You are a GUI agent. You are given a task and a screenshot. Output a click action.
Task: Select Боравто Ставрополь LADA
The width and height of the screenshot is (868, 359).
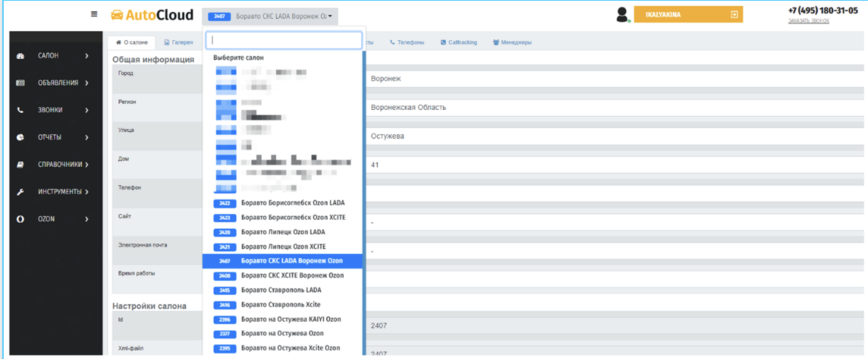[x=282, y=290]
